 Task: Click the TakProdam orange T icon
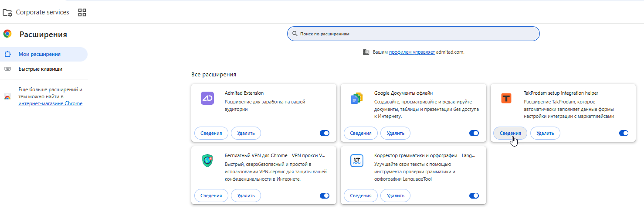click(506, 98)
